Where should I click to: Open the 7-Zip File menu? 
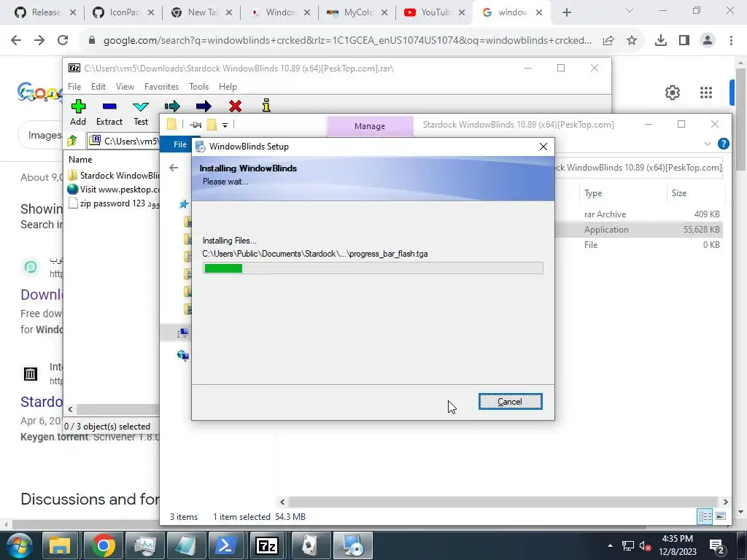[x=74, y=87]
